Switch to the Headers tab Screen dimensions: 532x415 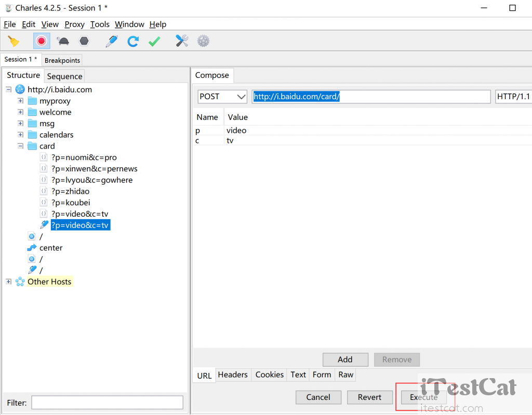click(x=233, y=374)
